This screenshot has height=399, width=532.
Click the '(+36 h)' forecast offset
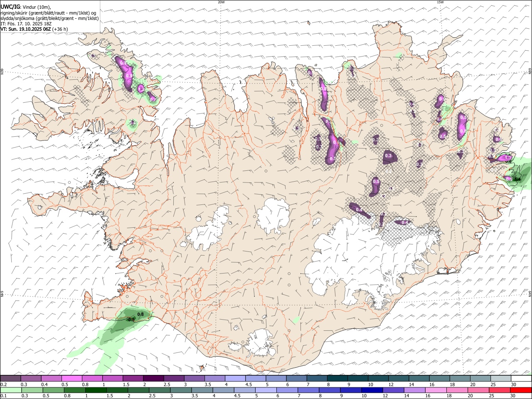(x=60, y=29)
